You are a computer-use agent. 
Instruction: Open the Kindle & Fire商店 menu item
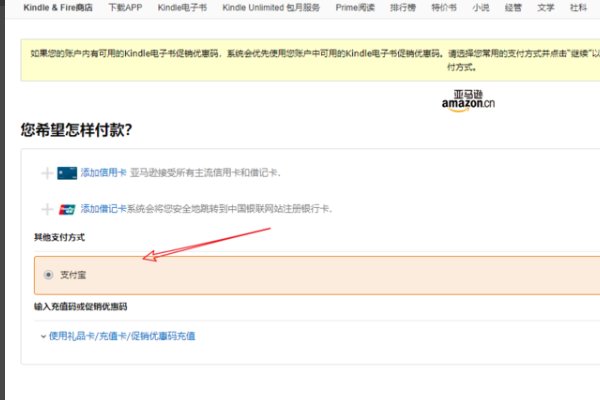(58, 7)
